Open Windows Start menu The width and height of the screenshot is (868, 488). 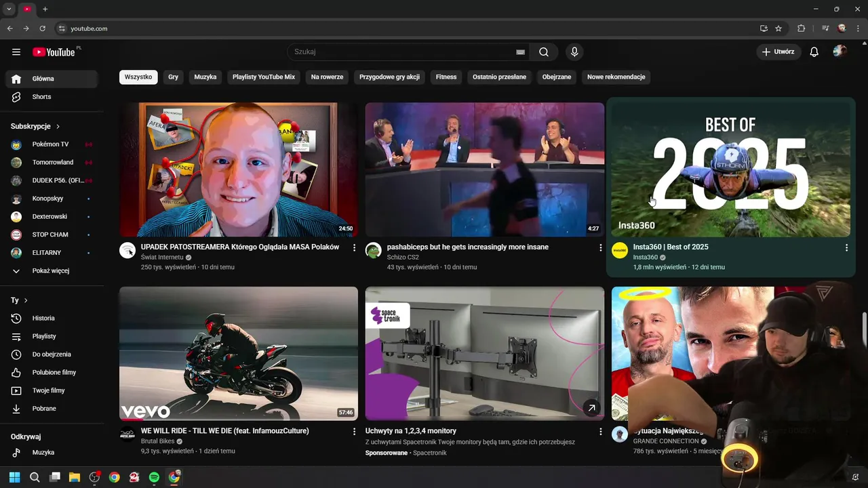click(x=15, y=477)
